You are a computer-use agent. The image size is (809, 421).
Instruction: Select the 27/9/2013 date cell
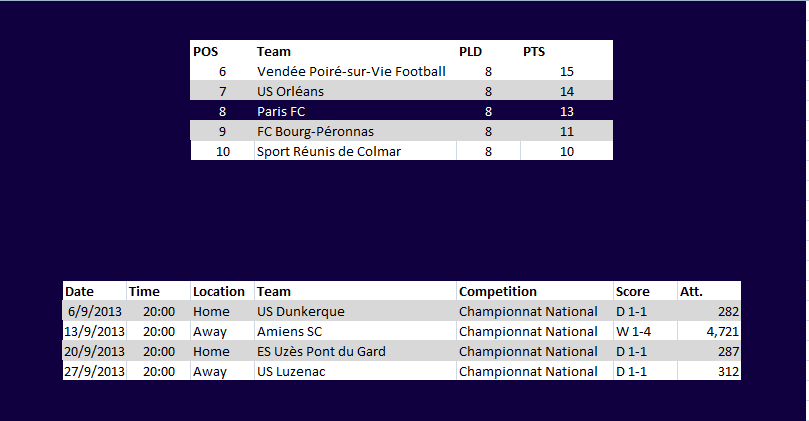pyautogui.click(x=94, y=371)
